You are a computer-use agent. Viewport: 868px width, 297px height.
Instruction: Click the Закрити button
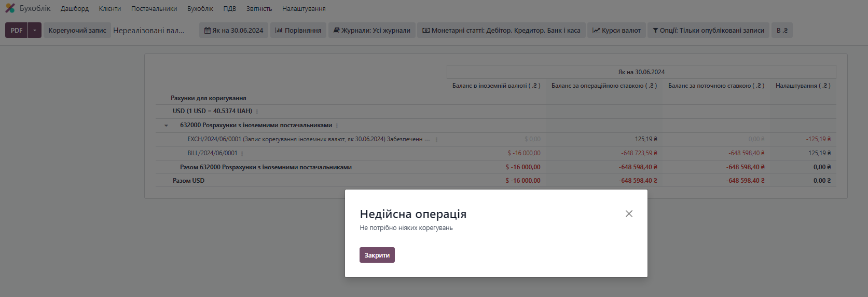pos(377,255)
